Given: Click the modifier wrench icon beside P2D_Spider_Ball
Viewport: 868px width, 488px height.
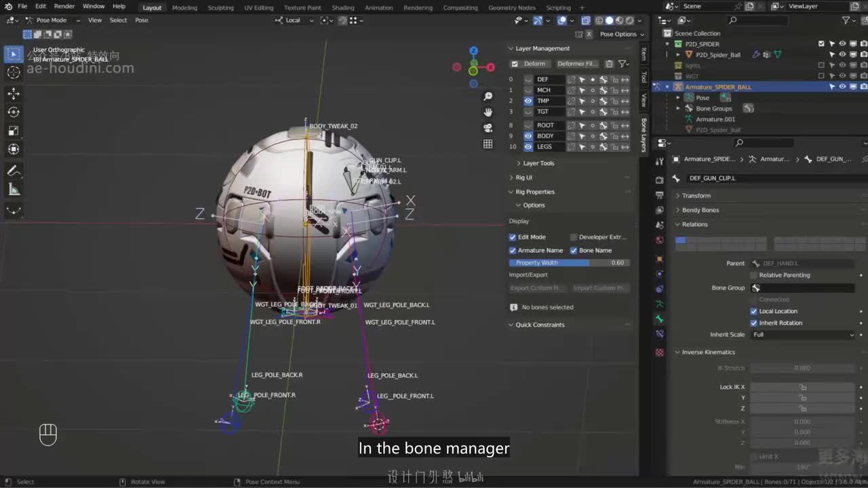Looking at the screenshot, I should pos(756,55).
